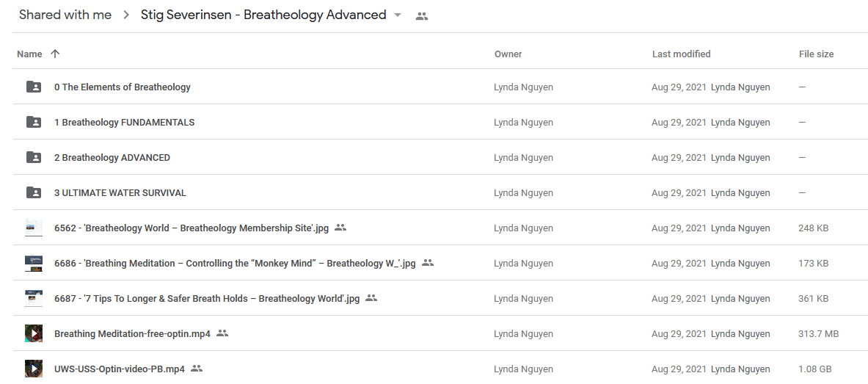
Task: Click shared icon next to UWS-USS-Optin-video-PB.mp4
Action: point(197,369)
